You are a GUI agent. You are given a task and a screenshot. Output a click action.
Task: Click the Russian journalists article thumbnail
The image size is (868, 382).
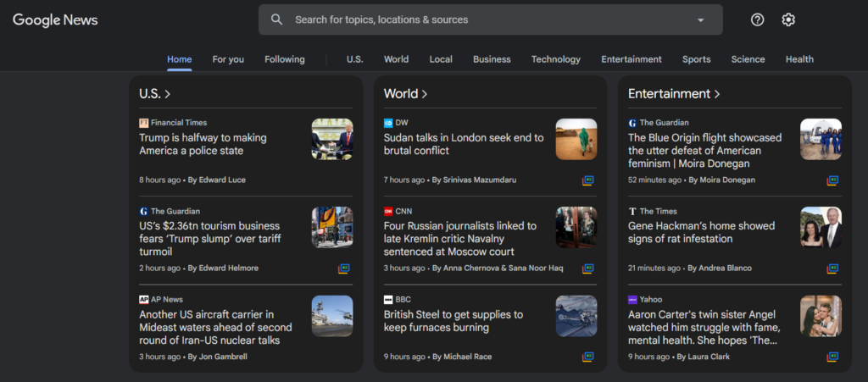point(576,228)
